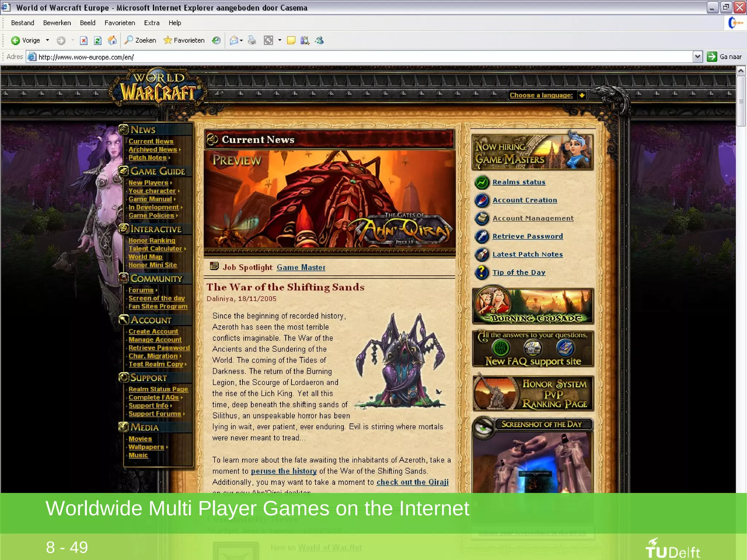Click the Screenshot of the Day eye icon
The height and width of the screenshot is (560, 747).
[484, 427]
